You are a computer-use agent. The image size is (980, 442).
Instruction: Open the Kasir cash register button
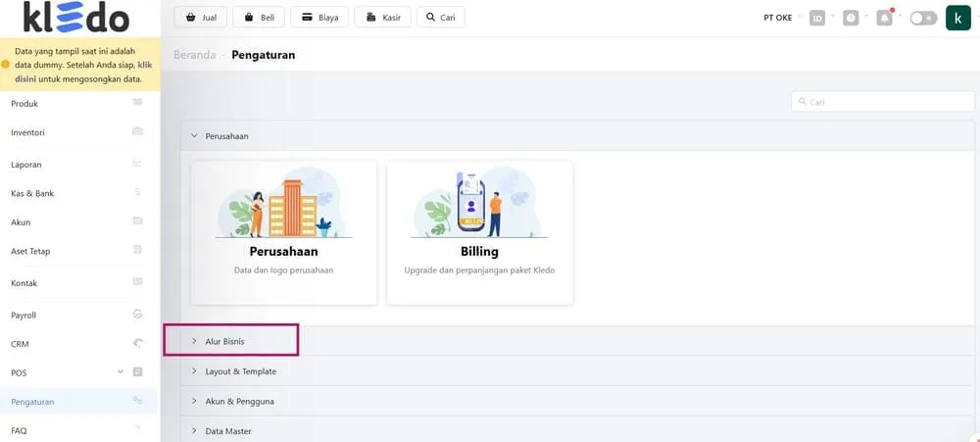pos(382,18)
